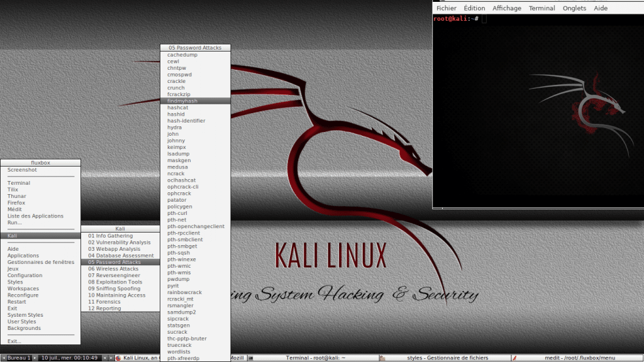The height and width of the screenshot is (362, 644).
Task: Open 02 Vulnerability Analysis category
Action: (120, 242)
